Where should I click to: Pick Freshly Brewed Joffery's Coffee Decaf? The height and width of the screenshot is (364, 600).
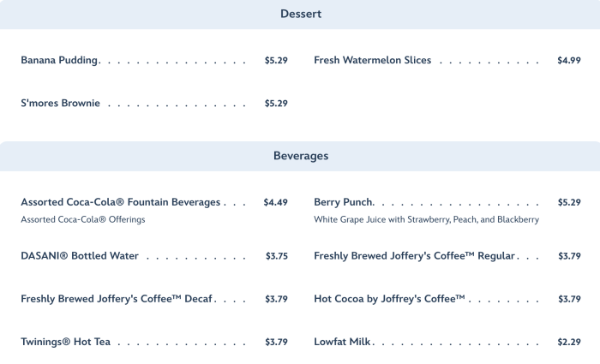tap(117, 299)
